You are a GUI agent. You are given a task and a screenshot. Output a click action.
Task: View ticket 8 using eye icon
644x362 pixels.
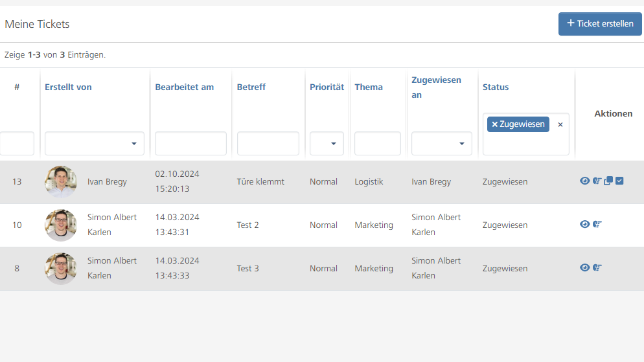click(584, 267)
